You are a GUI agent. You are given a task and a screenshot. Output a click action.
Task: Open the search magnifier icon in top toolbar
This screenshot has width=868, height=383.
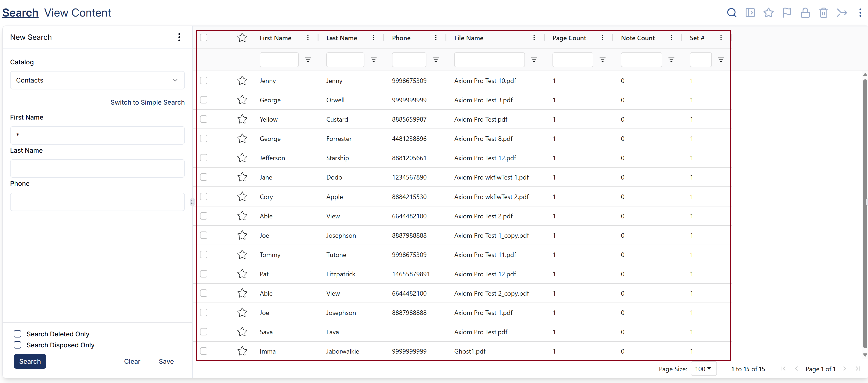point(732,13)
